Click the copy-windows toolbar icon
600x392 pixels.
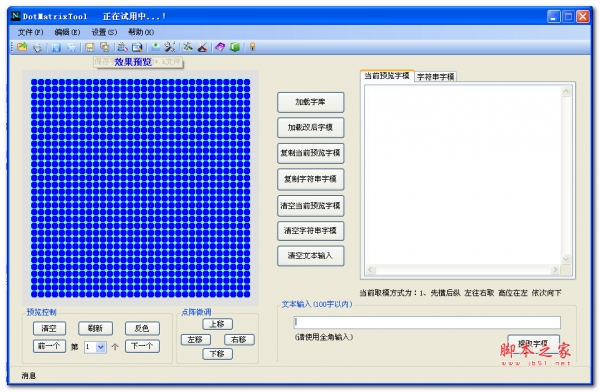(x=104, y=47)
